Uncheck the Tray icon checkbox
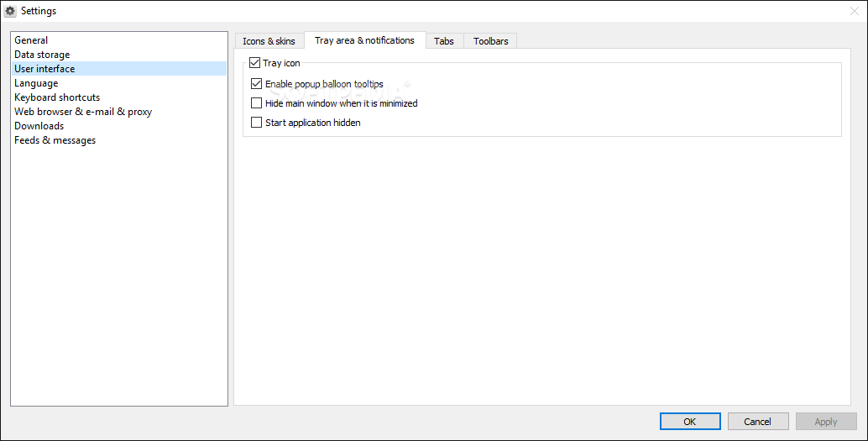 (254, 63)
